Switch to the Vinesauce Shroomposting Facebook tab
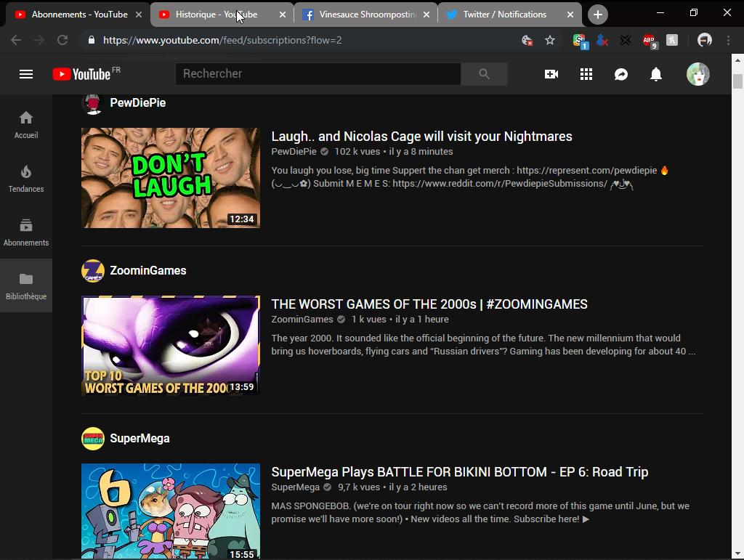 point(365,15)
